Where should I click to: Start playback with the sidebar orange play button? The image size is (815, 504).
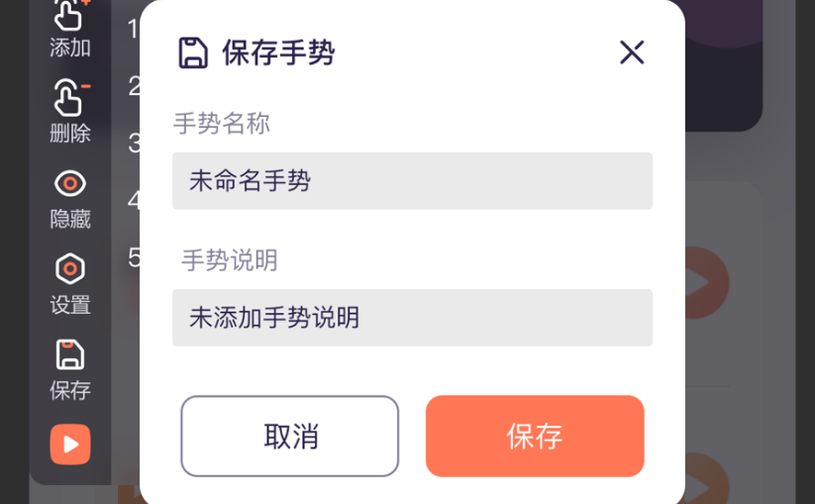[x=70, y=445]
